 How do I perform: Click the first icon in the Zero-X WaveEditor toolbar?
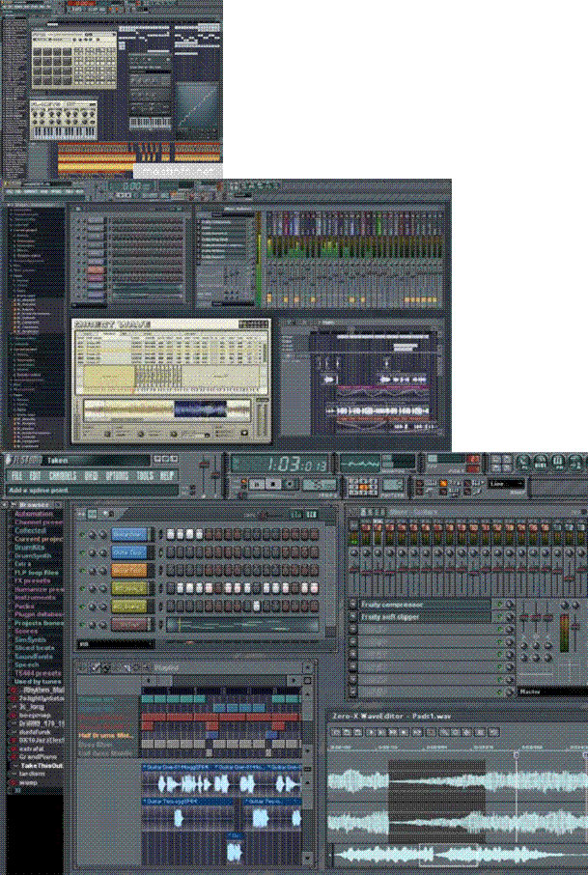click(x=336, y=731)
